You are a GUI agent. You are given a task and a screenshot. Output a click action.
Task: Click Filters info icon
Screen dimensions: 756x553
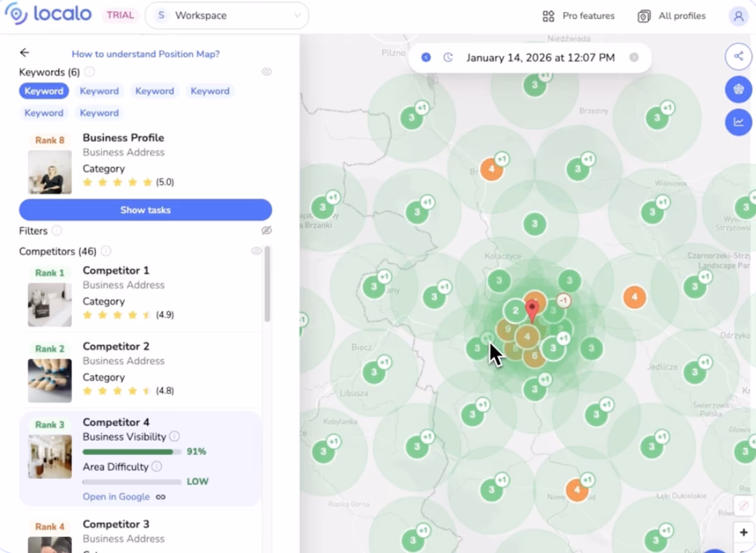(57, 230)
